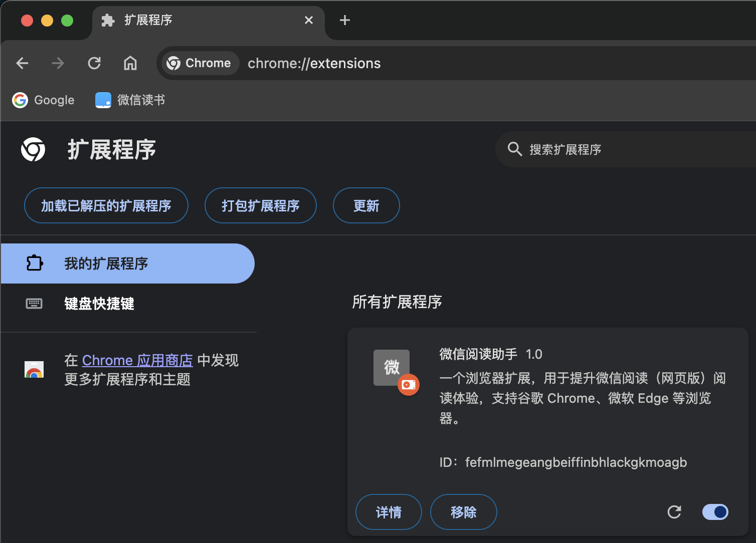Focus the chrome://extensions address bar
The height and width of the screenshot is (543, 756).
pos(456,63)
